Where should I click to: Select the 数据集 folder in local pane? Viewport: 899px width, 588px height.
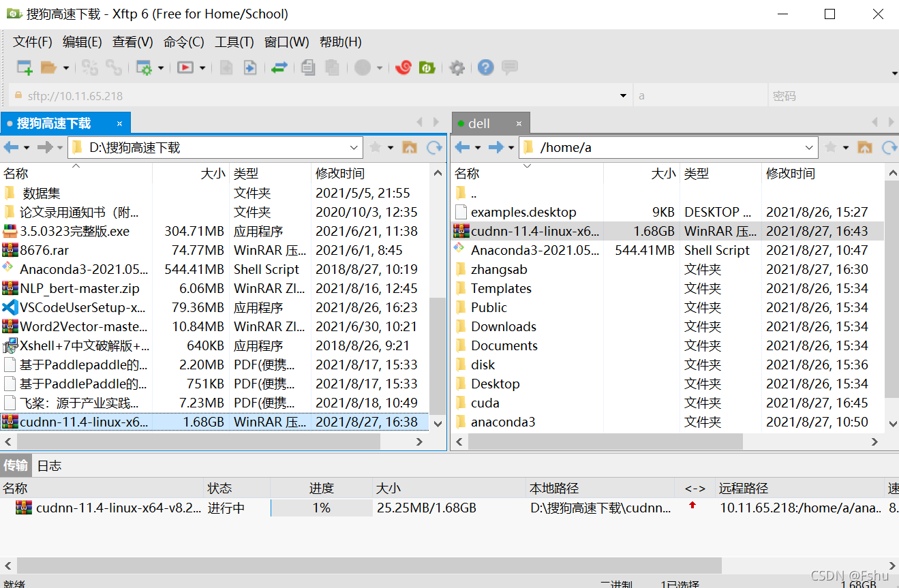[x=215, y=193]
